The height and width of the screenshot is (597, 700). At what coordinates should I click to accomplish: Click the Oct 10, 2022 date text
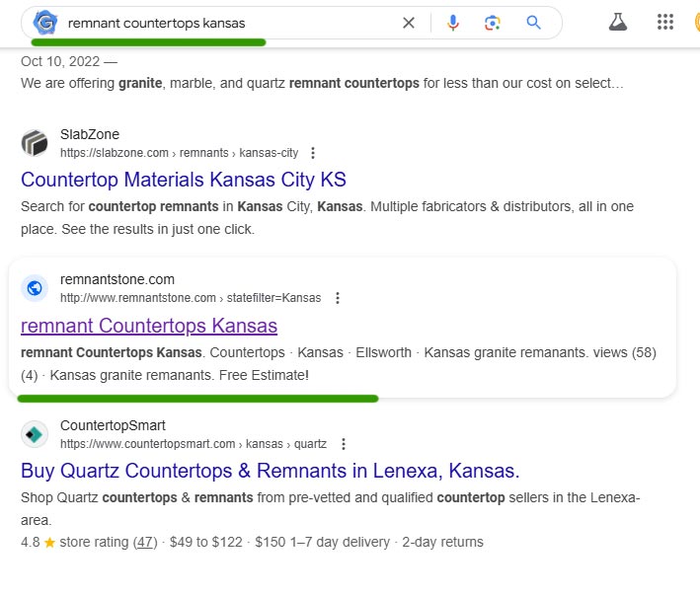[60, 61]
